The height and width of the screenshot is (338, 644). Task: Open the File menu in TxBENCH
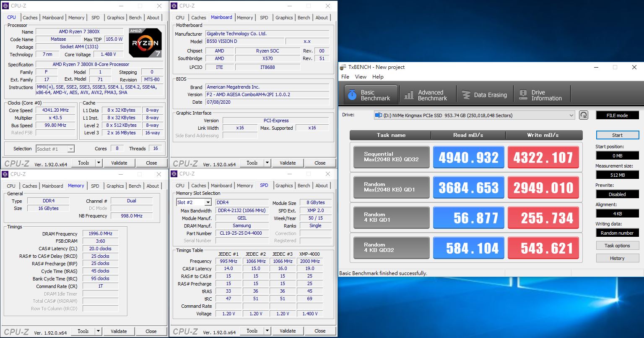[345, 77]
